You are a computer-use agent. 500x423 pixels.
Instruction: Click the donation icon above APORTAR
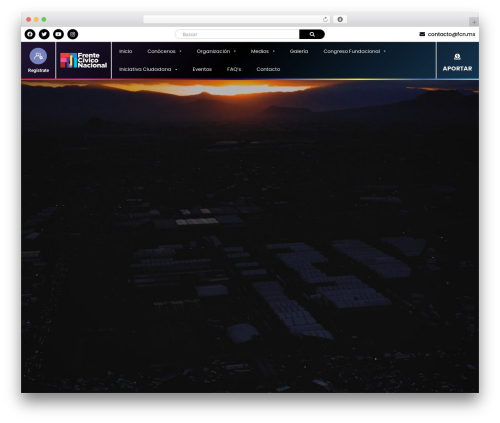point(457,57)
